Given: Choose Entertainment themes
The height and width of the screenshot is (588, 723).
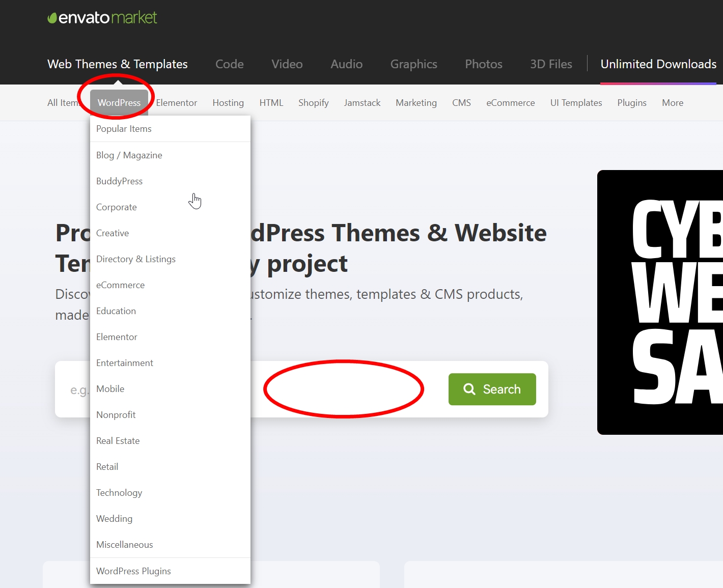Looking at the screenshot, I should (170, 363).
